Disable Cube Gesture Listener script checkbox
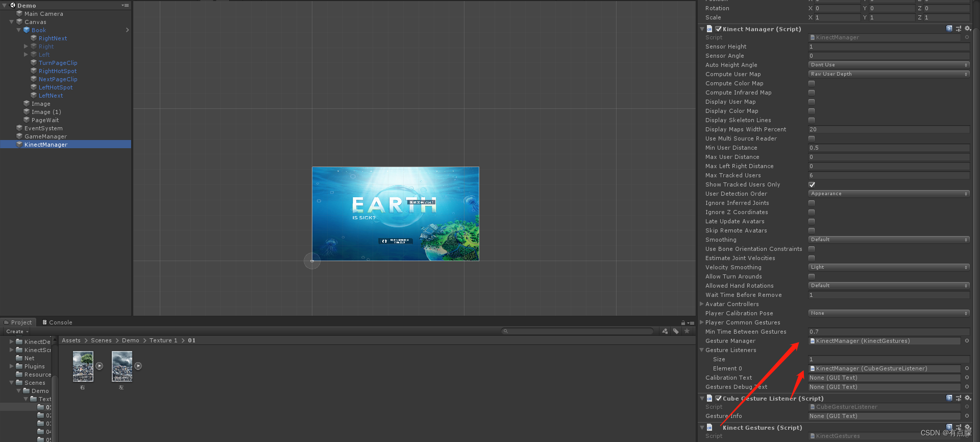This screenshot has width=980, height=442. (x=719, y=399)
